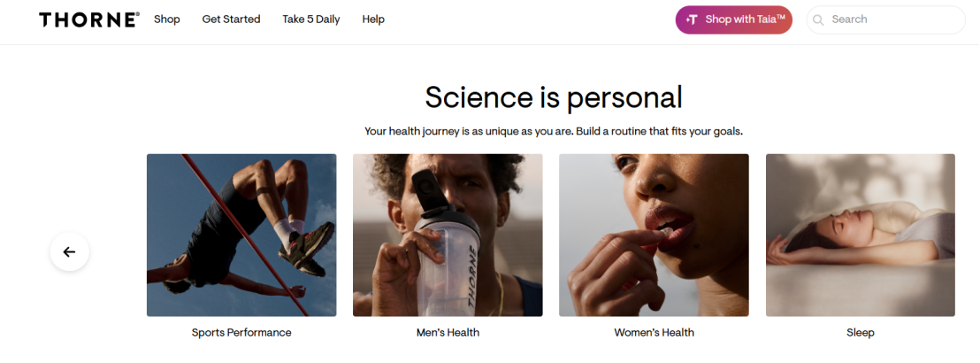The image size is (980, 363).
Task: Click the left arrow carousel button
Action: pos(69,251)
